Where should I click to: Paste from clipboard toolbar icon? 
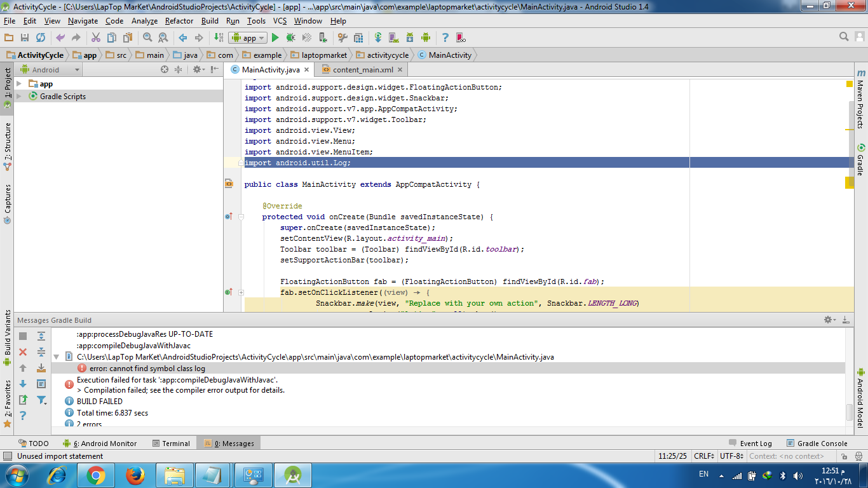click(x=128, y=38)
